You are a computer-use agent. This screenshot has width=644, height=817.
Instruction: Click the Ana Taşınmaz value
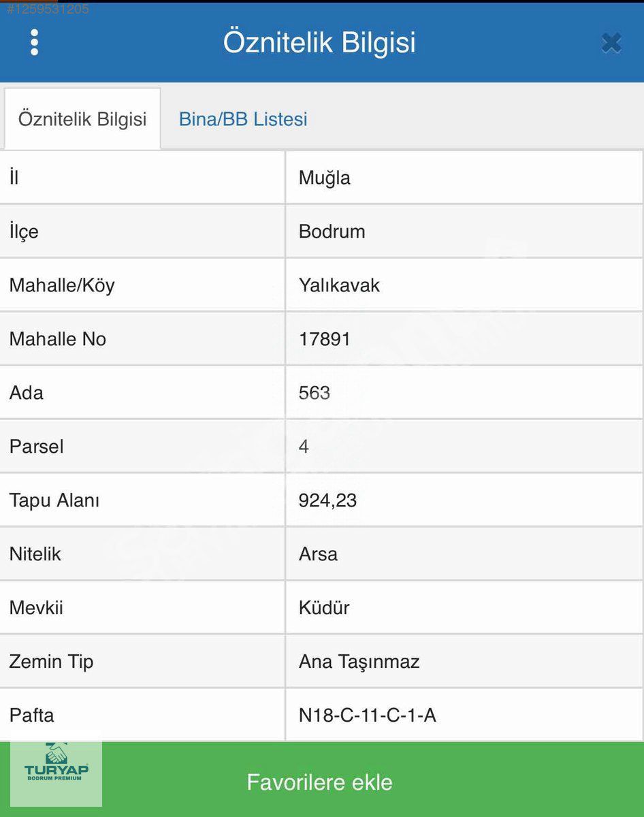click(x=359, y=662)
